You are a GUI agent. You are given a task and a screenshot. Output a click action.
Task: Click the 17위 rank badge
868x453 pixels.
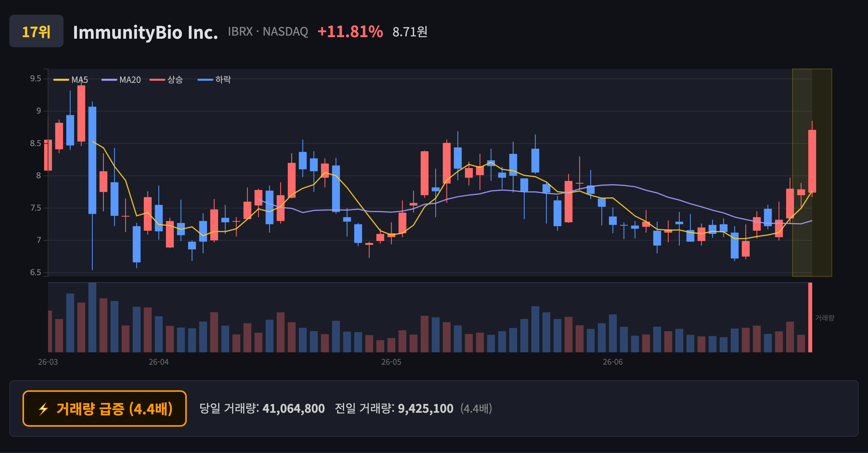[36, 31]
